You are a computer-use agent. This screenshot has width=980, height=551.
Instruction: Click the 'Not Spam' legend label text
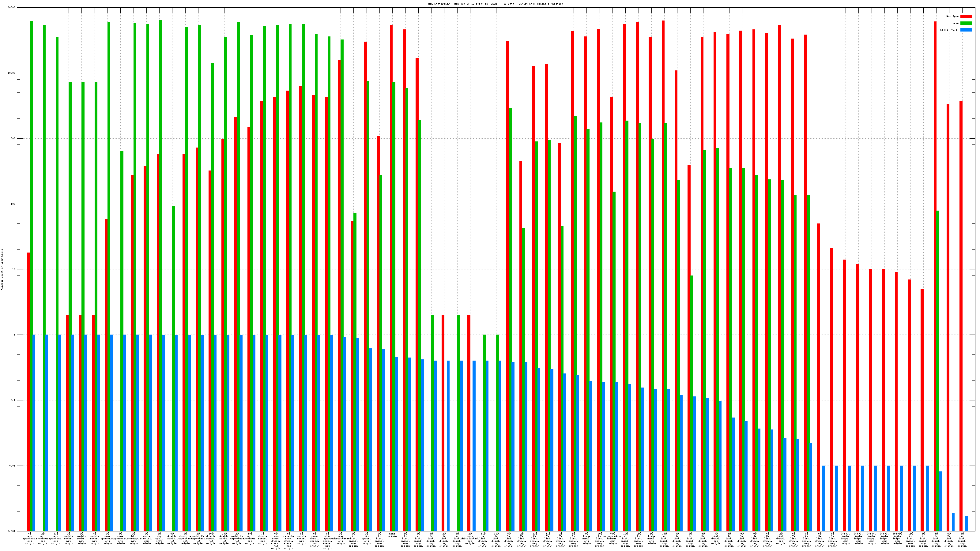click(x=953, y=16)
